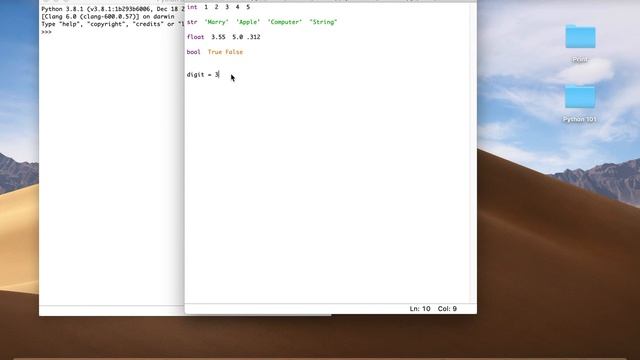This screenshot has height=360, width=640.
Task: Select the number 5 on the int line
Action: click(x=248, y=7)
